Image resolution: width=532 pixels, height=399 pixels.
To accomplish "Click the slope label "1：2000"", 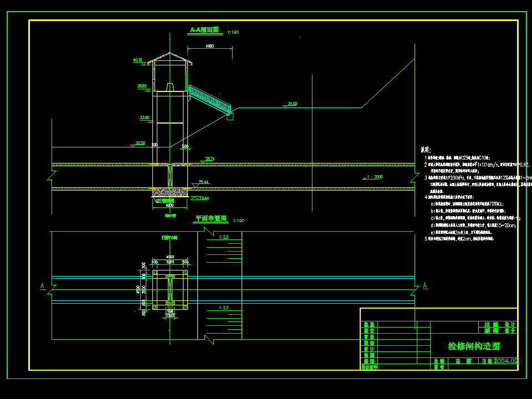I will tap(375, 177).
